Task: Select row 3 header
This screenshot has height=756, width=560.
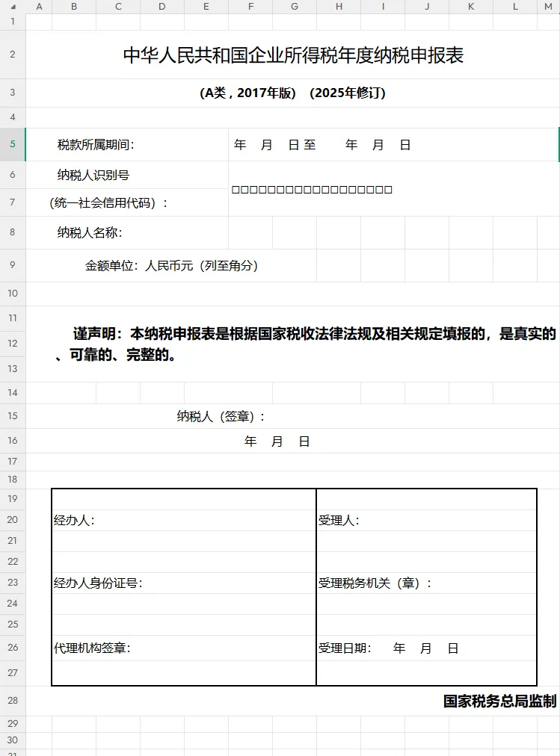Action: point(13,93)
